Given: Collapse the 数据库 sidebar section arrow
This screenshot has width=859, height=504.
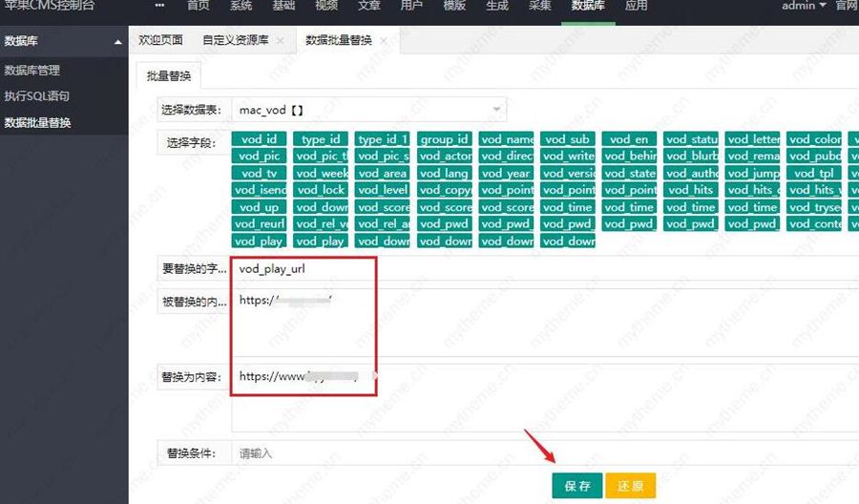Looking at the screenshot, I should coord(117,42).
